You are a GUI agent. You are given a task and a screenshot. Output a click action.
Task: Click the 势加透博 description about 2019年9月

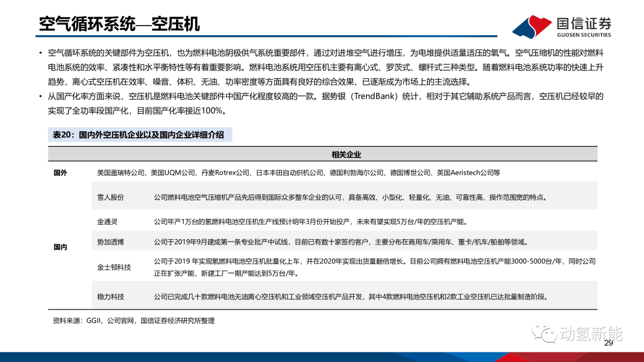[342, 242]
